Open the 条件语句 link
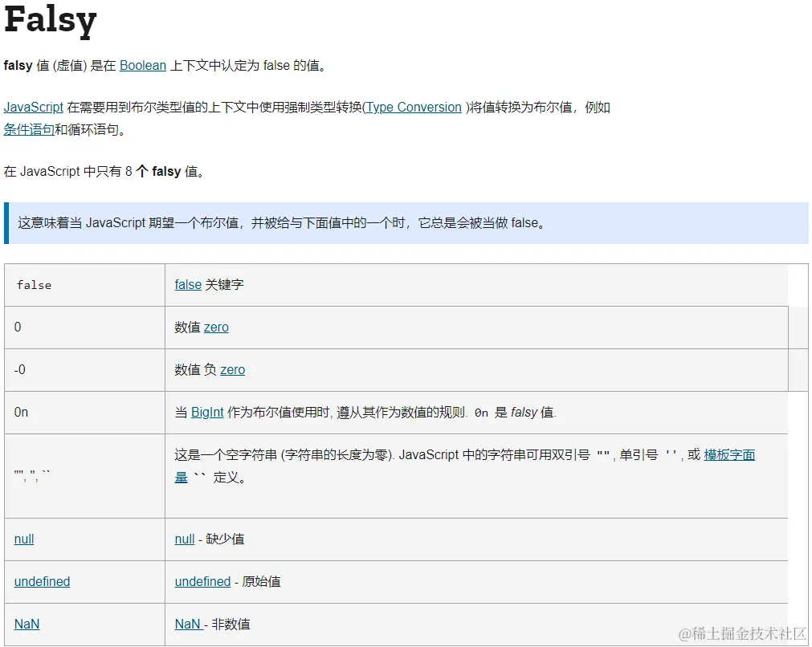Image resolution: width=812 pixels, height=647 pixels. click(29, 129)
